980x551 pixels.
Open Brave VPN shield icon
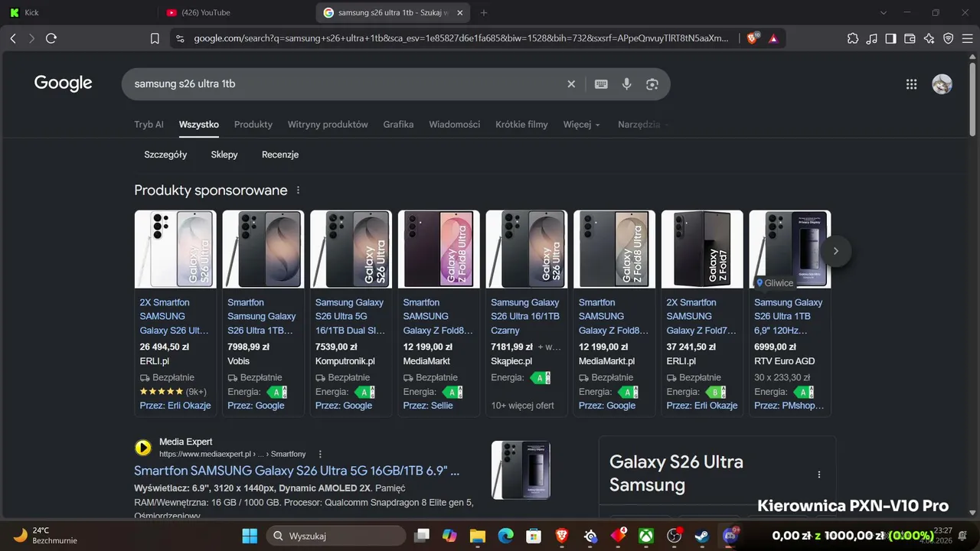(x=948, y=38)
